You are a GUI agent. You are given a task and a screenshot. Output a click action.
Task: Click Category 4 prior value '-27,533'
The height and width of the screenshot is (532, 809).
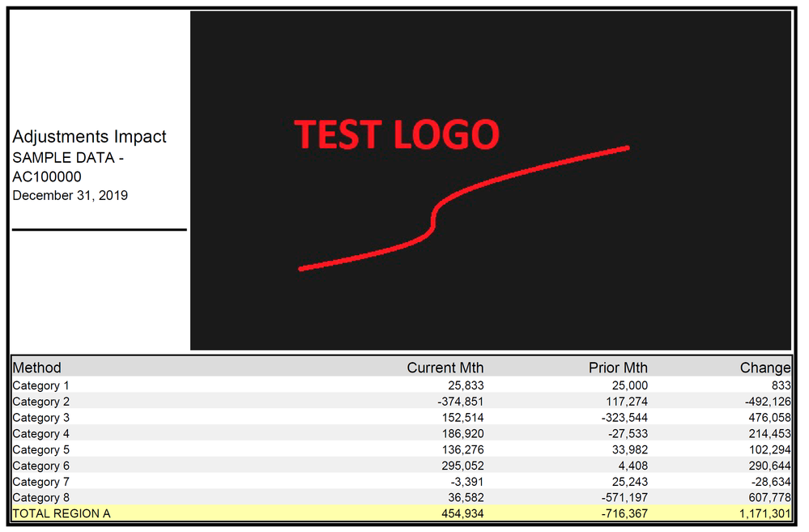(x=628, y=433)
